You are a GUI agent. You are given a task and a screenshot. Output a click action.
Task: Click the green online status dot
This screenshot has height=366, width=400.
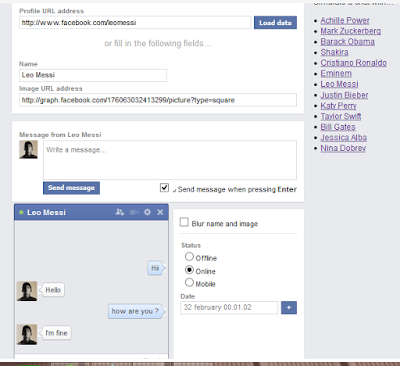click(x=21, y=212)
